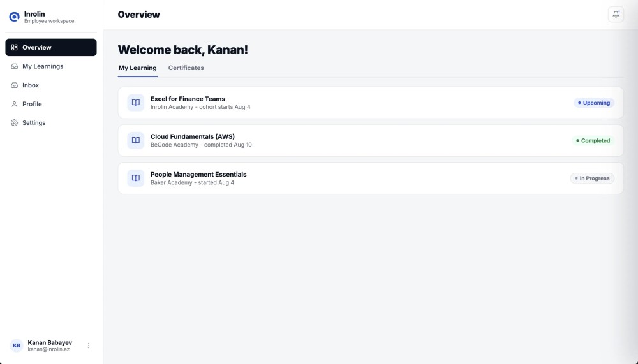Select the My Learning tab

(138, 68)
